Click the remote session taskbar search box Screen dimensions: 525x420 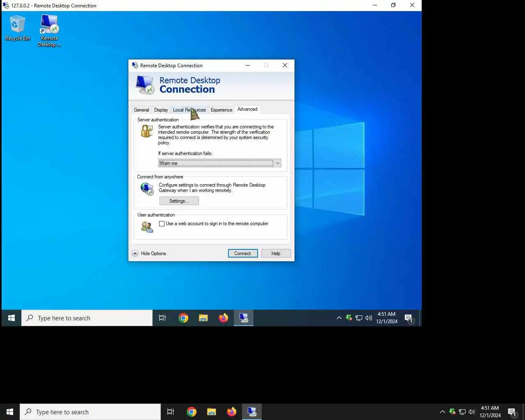pyautogui.click(x=87, y=318)
